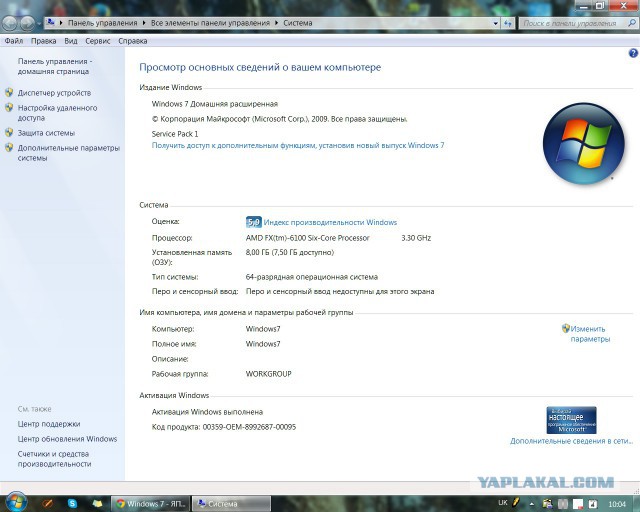This screenshot has height=512, width=640.
Task: Refresh the address bar view
Action: pyautogui.click(x=508, y=24)
